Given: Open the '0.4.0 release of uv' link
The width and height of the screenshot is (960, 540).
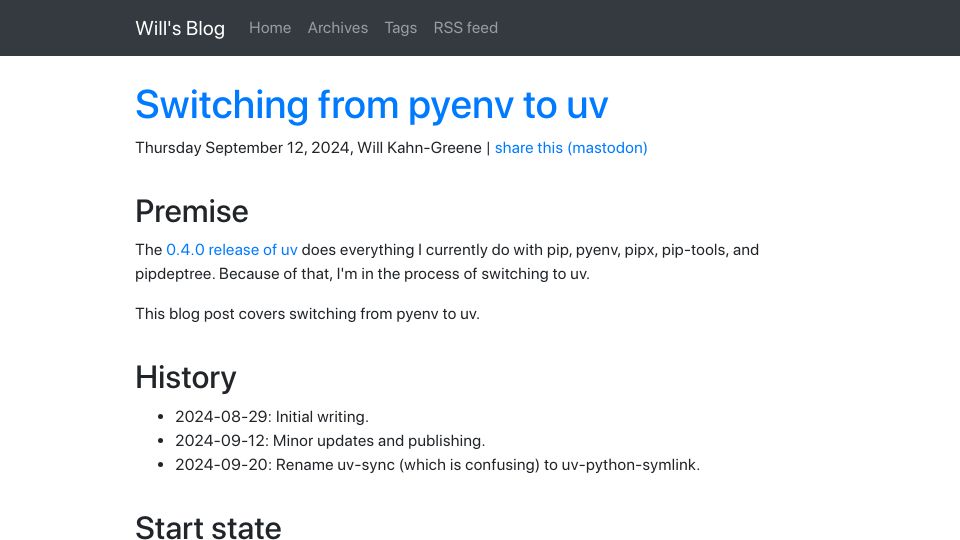Looking at the screenshot, I should point(232,250).
